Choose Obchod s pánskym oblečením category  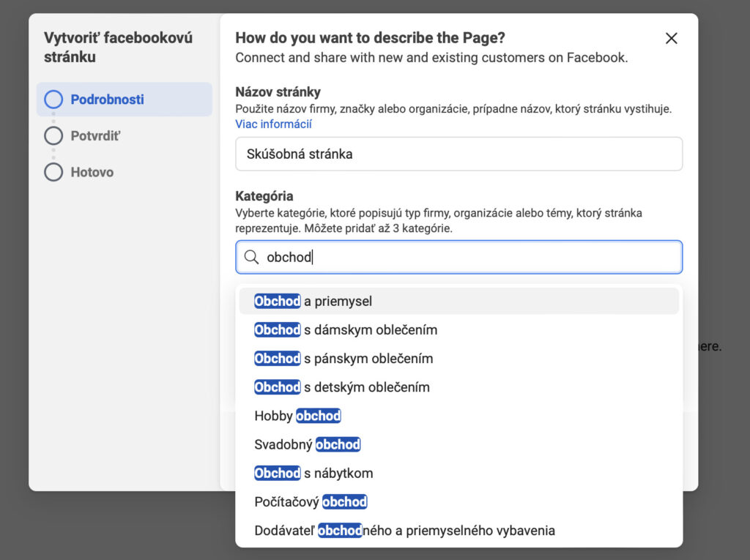(458, 359)
